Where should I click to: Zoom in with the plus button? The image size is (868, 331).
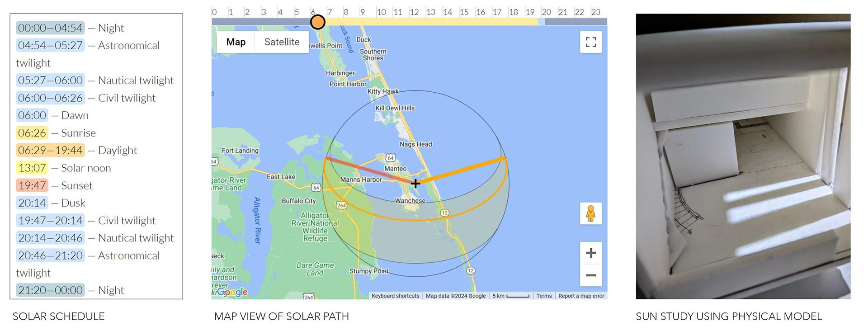pos(591,253)
